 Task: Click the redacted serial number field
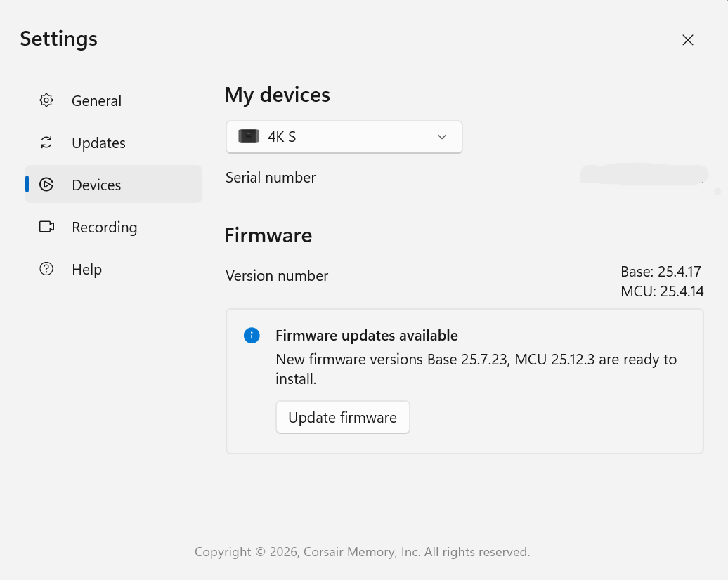(x=643, y=175)
